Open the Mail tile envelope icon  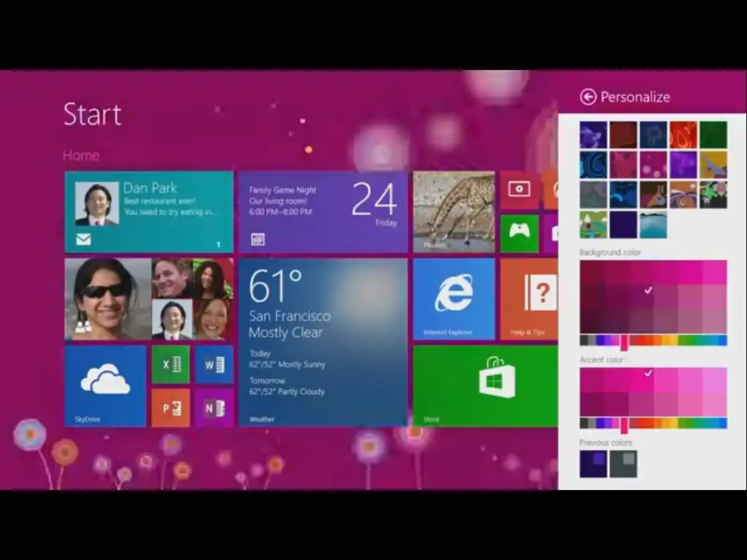click(x=83, y=239)
